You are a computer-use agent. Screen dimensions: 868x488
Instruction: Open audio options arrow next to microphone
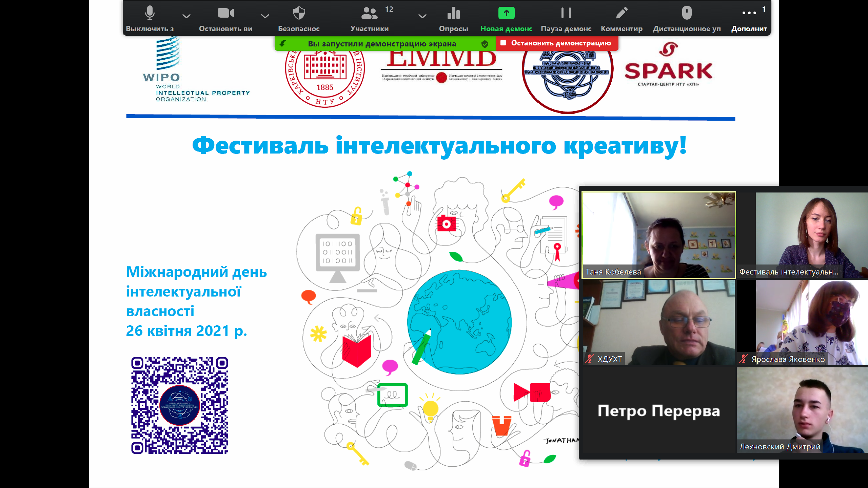(186, 16)
